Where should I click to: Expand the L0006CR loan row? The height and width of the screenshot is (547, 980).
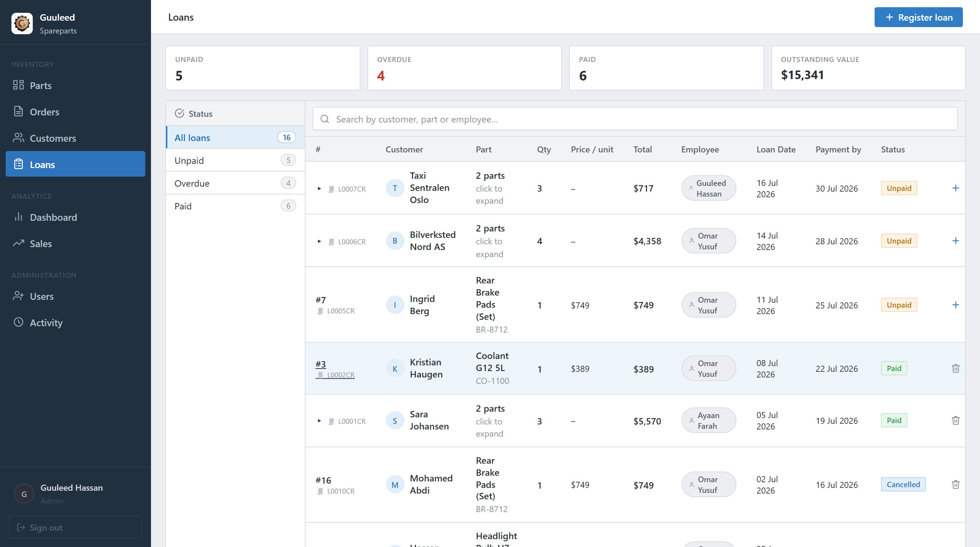[x=319, y=241]
